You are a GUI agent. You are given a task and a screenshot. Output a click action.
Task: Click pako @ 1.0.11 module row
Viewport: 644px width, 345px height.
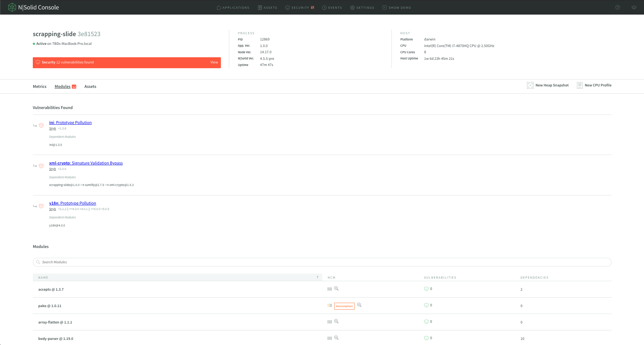click(x=322, y=306)
